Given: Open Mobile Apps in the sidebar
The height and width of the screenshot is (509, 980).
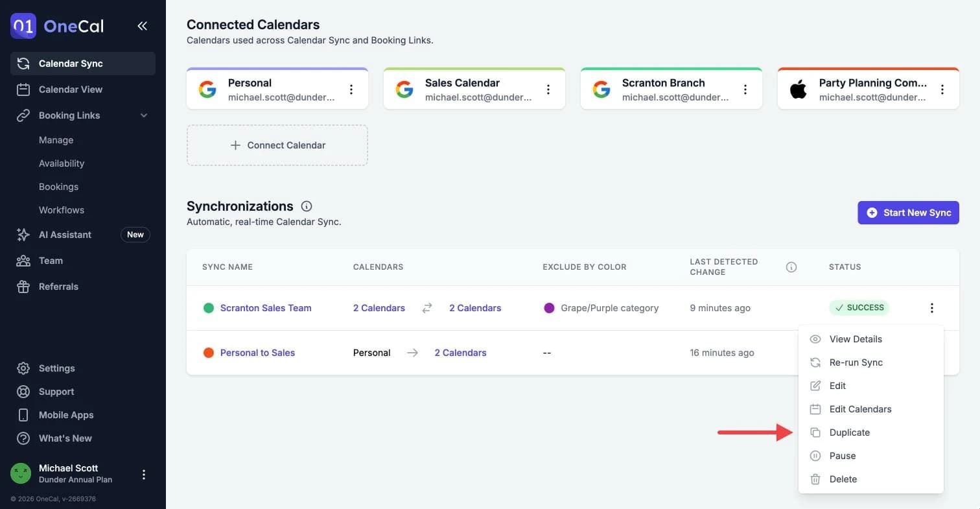Looking at the screenshot, I should 83,415.
